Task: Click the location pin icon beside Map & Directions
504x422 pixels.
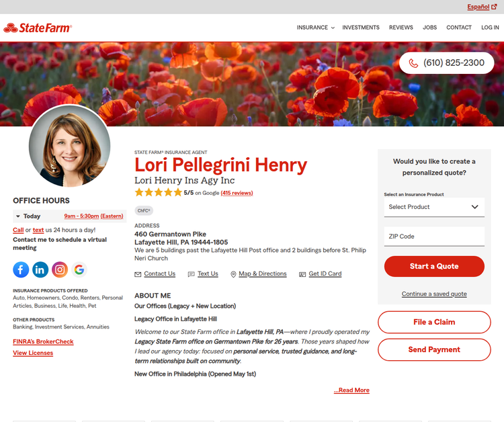Action: coord(233,274)
